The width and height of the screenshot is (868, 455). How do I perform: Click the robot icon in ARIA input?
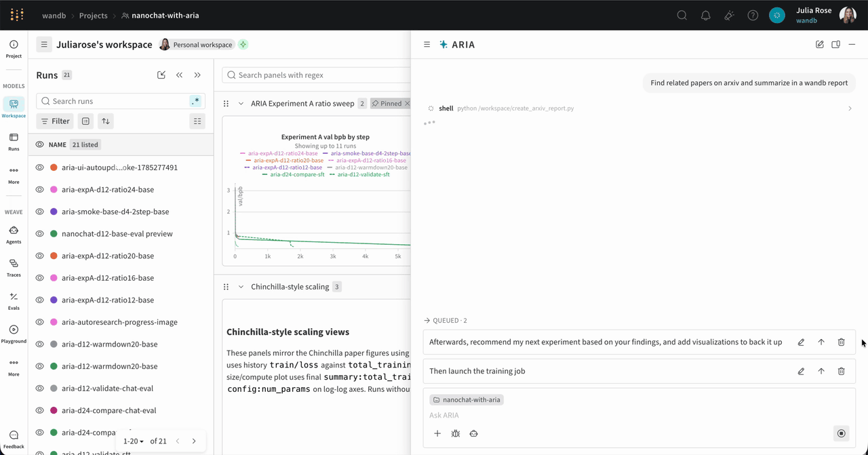point(474,433)
